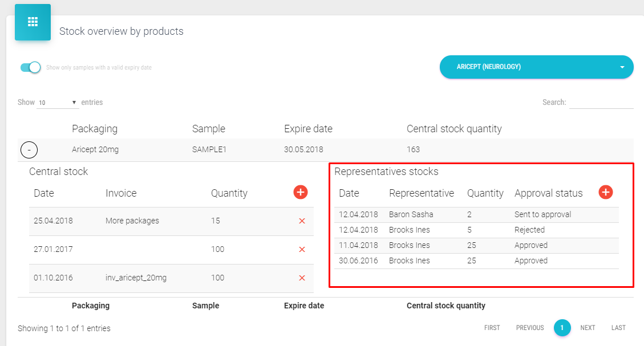Screen dimensions: 644x346
Task: Go to the PREVIOUS page
Action: click(x=530, y=328)
